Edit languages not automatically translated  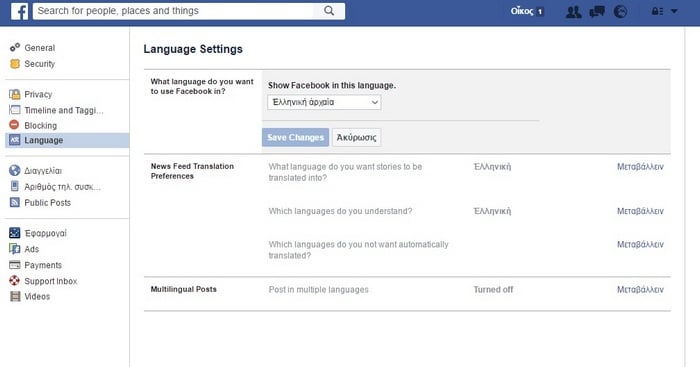[x=640, y=244]
